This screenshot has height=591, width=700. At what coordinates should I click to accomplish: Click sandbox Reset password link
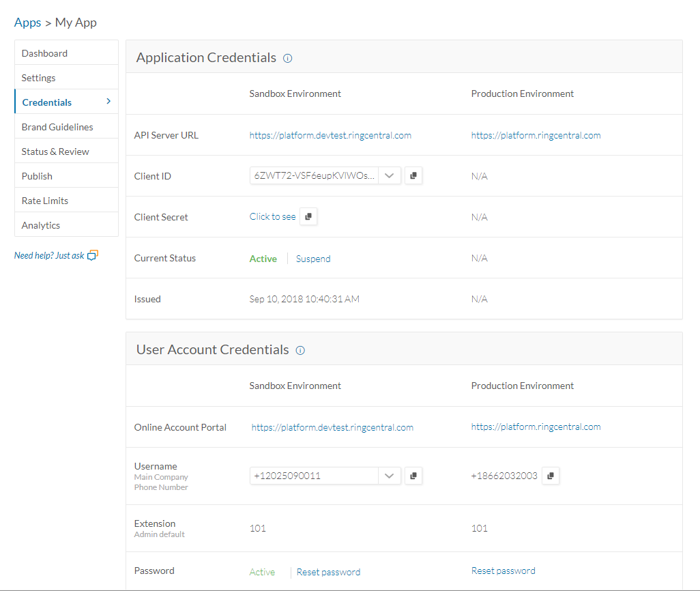click(328, 572)
